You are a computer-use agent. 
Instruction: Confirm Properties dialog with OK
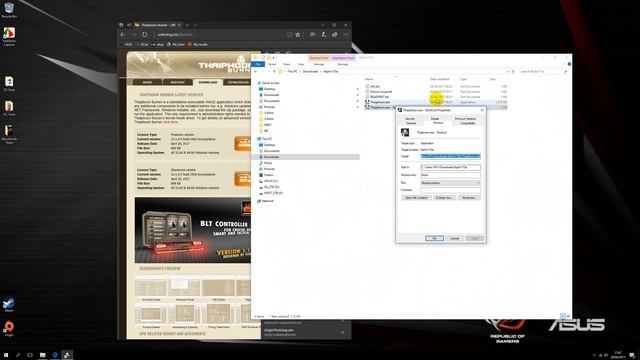pyautogui.click(x=434, y=238)
